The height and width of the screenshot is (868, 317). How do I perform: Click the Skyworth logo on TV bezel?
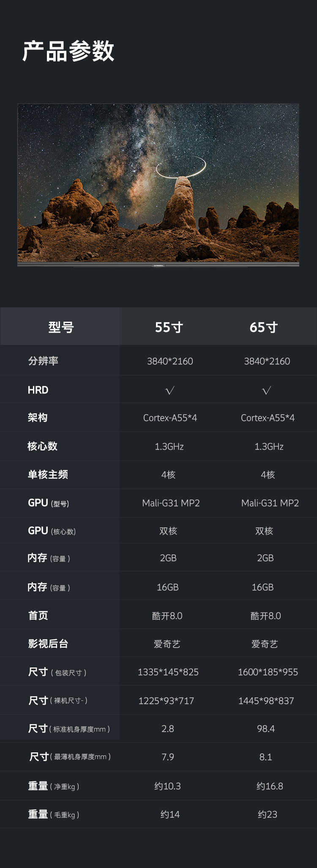click(158, 266)
